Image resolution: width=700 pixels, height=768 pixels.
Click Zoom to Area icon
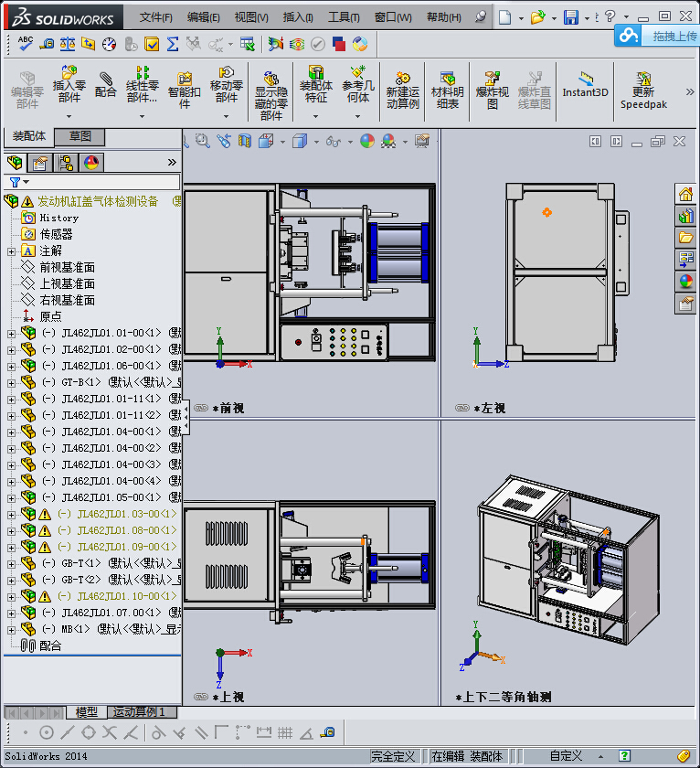[x=203, y=142]
